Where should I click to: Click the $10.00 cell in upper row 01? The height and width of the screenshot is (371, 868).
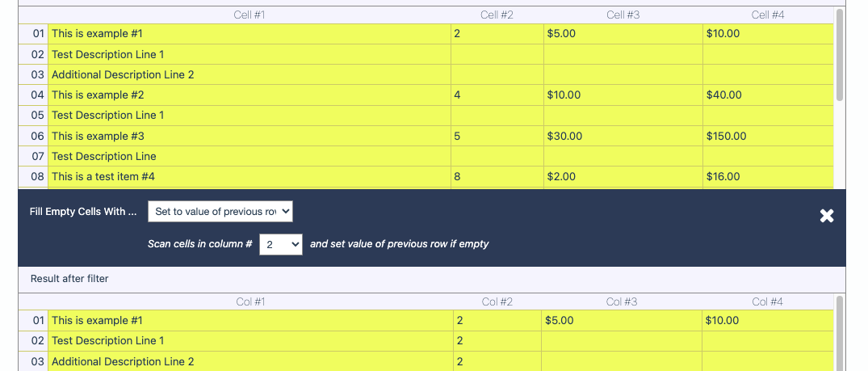click(x=768, y=34)
